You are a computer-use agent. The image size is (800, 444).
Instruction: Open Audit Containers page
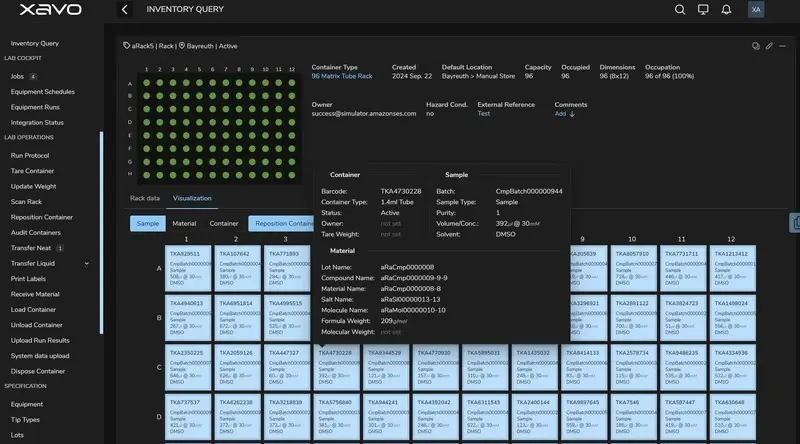[35, 233]
